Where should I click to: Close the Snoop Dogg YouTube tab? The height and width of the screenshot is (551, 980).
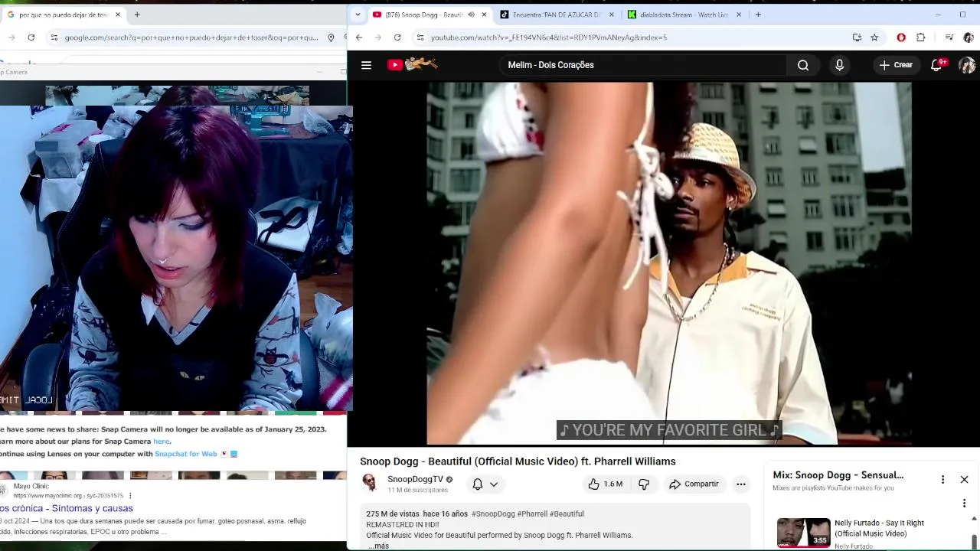(484, 15)
